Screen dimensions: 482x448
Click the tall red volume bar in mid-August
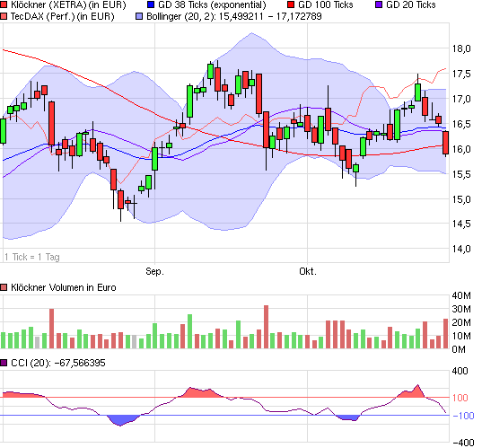[x=51, y=329]
